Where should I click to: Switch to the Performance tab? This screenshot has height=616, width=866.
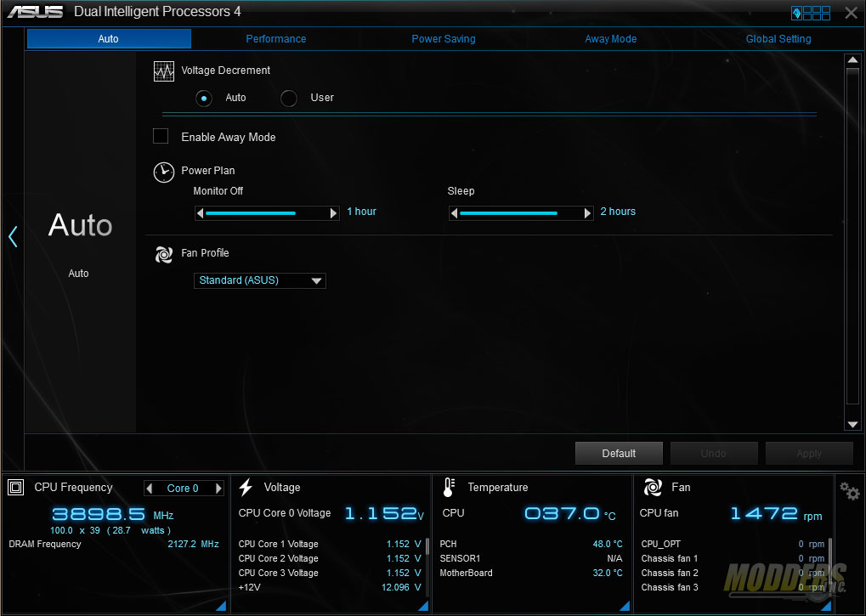point(275,38)
